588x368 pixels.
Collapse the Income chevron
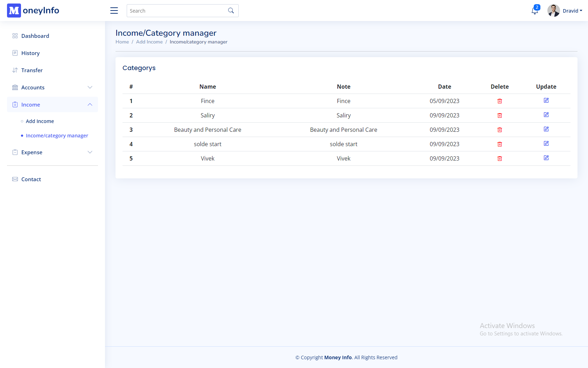click(x=90, y=104)
